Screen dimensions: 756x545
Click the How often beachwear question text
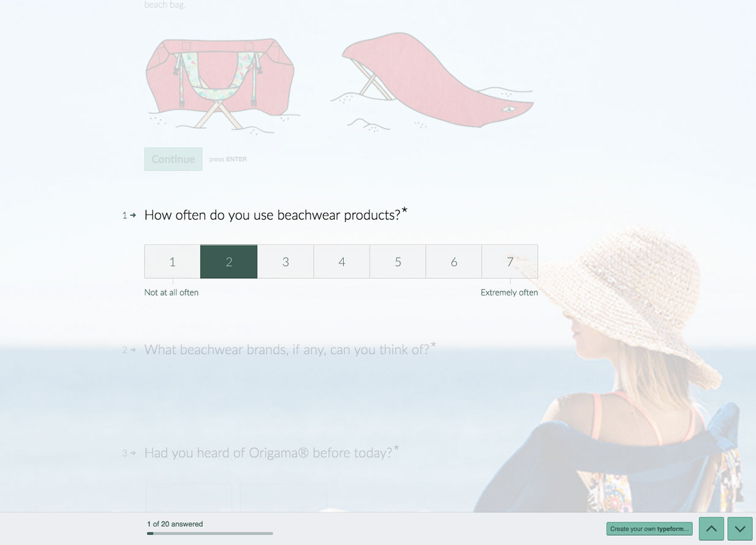(x=272, y=215)
